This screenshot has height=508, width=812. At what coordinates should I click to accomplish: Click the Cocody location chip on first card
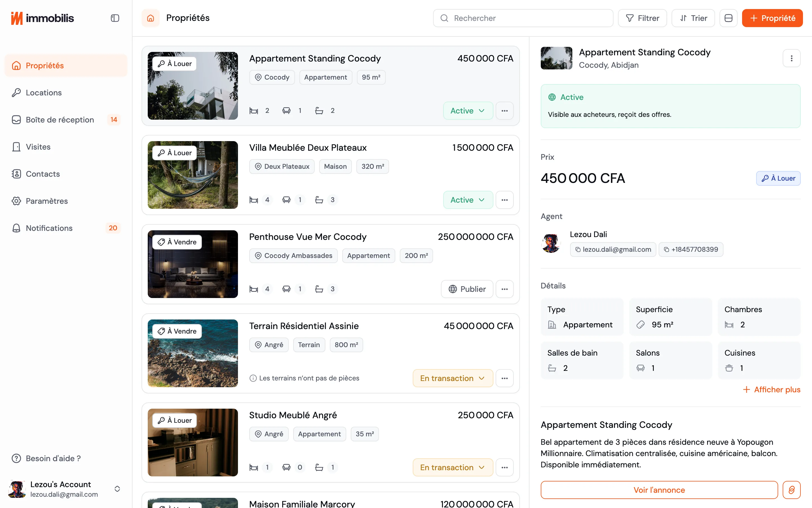click(x=272, y=77)
